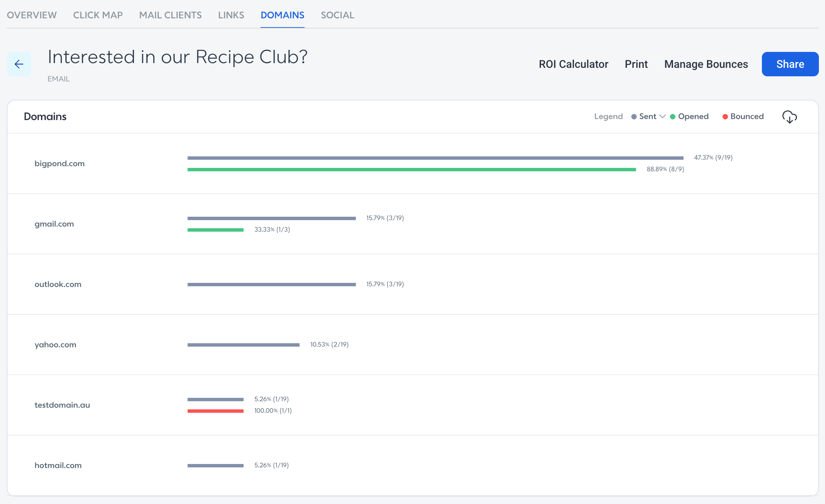
Task: Open the Links tab
Action: [231, 15]
